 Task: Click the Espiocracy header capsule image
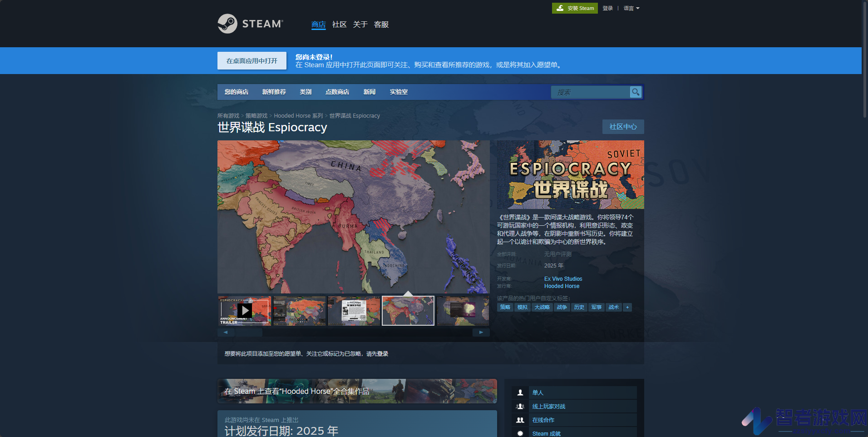tap(571, 174)
